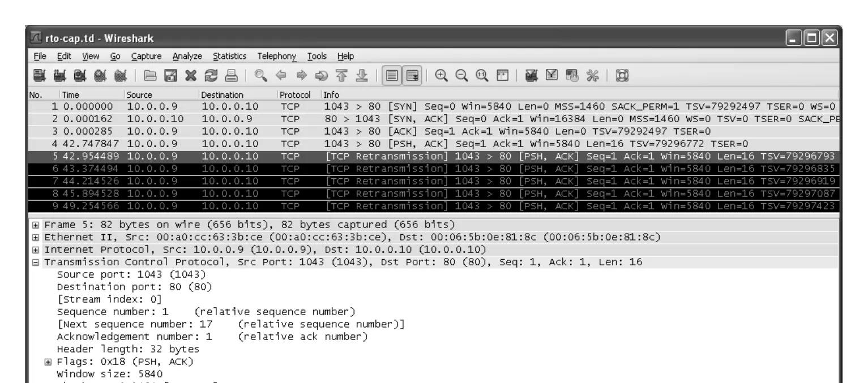
Task: Sort by the Info column header
Action: [580, 94]
